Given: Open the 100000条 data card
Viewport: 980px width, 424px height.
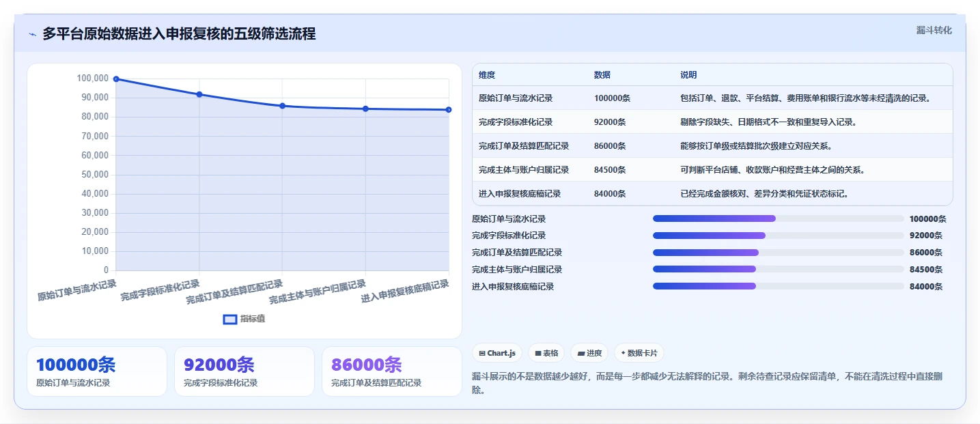Looking at the screenshot, I should click(x=97, y=371).
